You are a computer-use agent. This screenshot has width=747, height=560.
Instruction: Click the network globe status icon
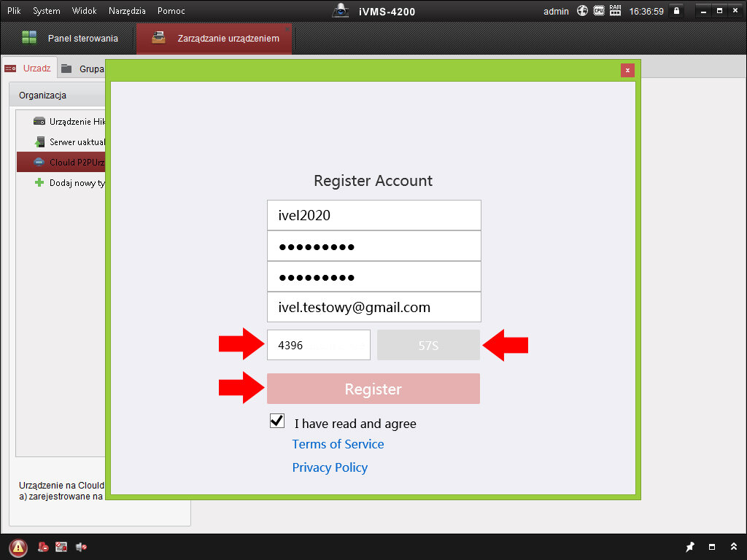[x=582, y=11]
